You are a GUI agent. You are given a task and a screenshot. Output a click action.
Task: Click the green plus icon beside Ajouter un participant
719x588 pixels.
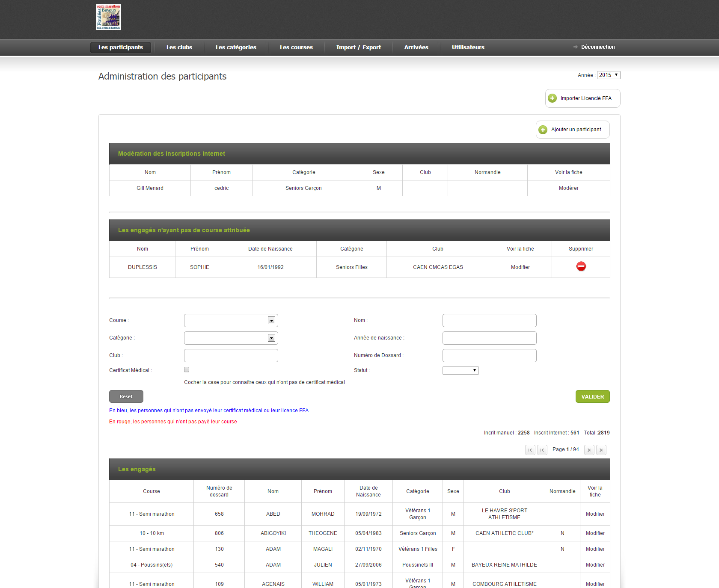pos(543,130)
